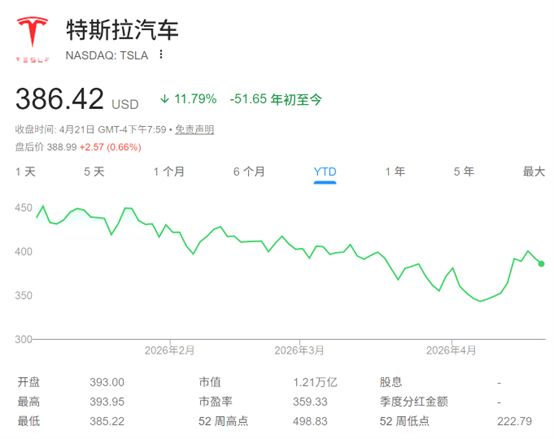Select the YTD tab
The height and width of the screenshot is (439, 554).
(x=325, y=172)
